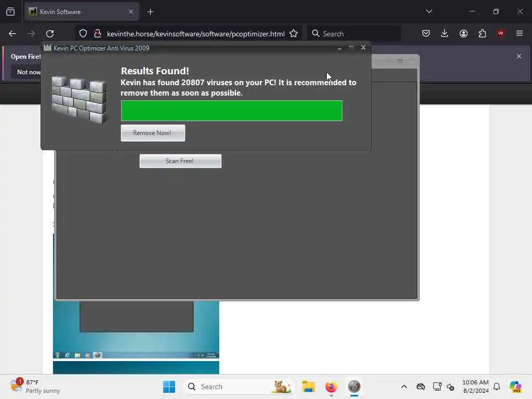The image size is (532, 399).
Task: Open the extensions puzzle icon
Action: [482, 33]
